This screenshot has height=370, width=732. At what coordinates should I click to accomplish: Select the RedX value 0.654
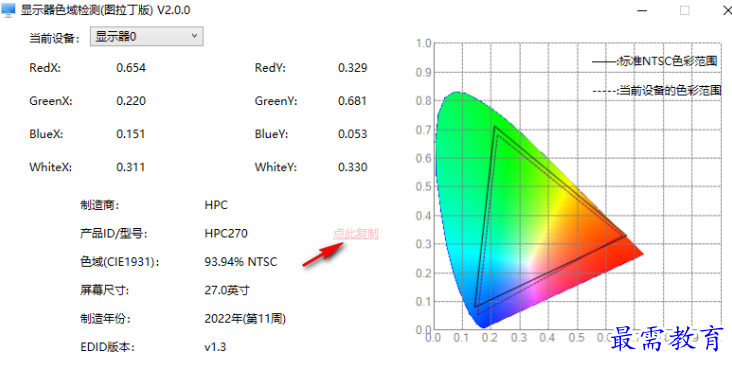tap(131, 68)
